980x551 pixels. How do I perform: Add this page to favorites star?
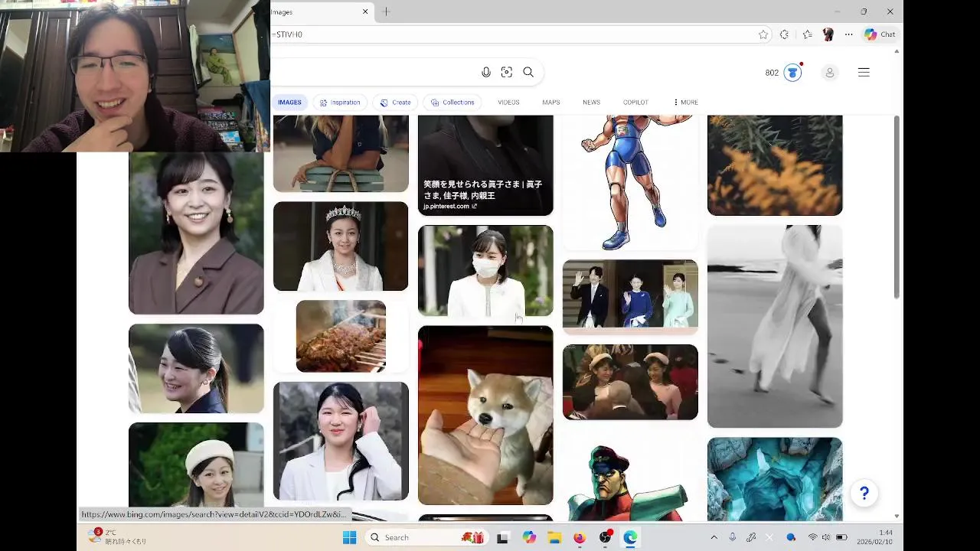pos(763,34)
